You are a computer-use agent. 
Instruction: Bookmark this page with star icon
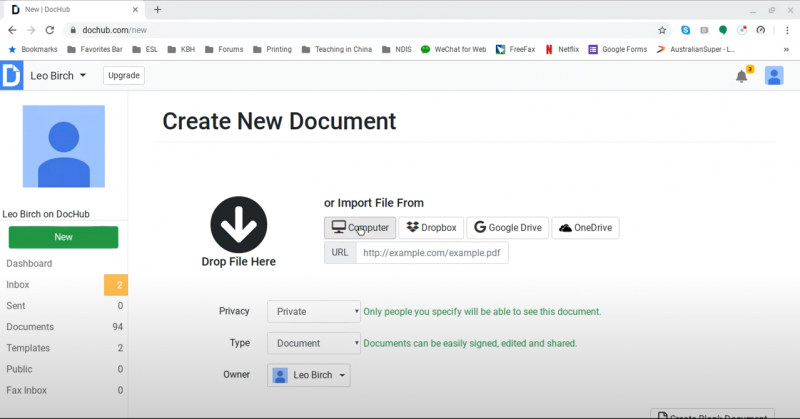click(x=662, y=30)
